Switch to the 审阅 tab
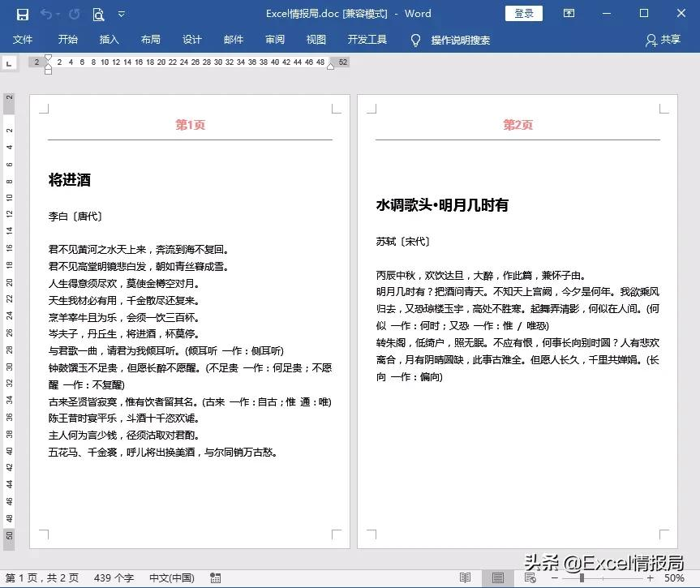Viewport: 700px width, 588px height. 274,39
